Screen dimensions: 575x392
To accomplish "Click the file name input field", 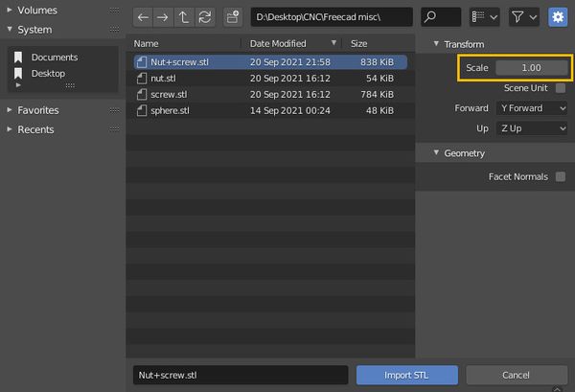I will [241, 375].
